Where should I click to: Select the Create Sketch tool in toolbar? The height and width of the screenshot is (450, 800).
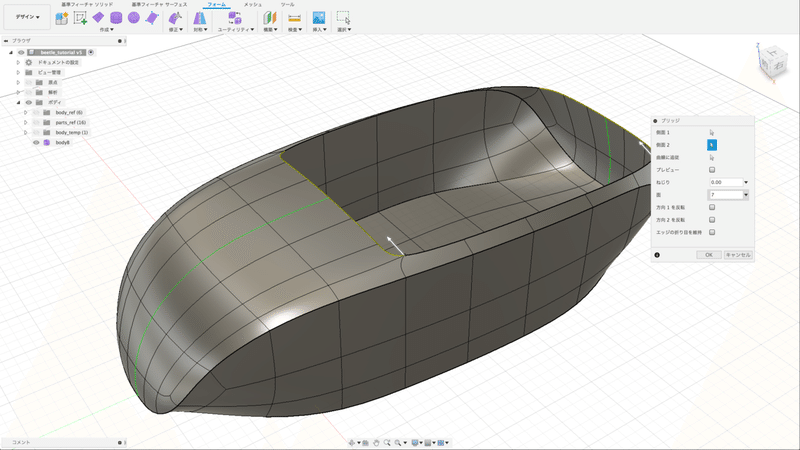(x=81, y=18)
